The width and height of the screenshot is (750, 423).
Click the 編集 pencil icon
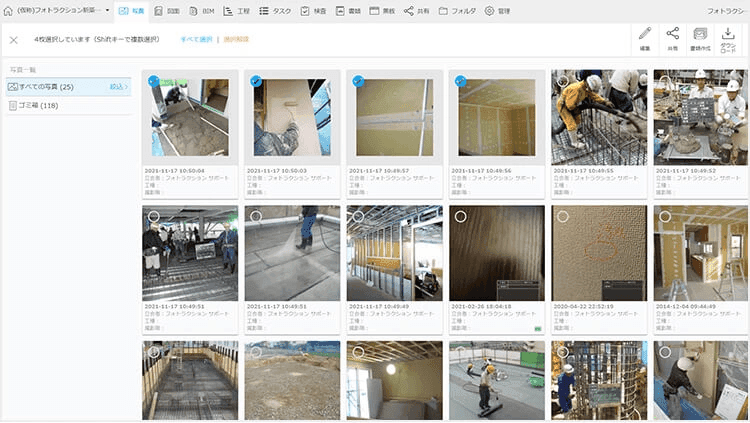click(x=645, y=33)
